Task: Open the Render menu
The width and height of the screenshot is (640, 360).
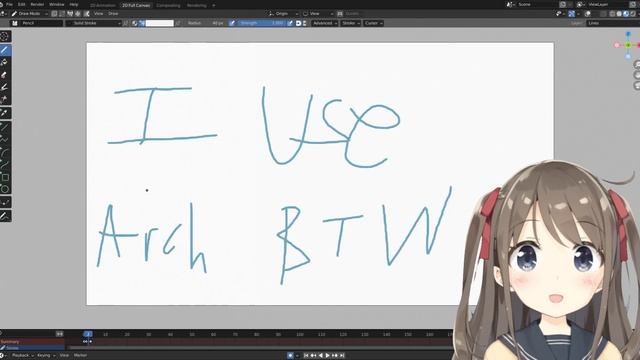Action: (x=37, y=4)
